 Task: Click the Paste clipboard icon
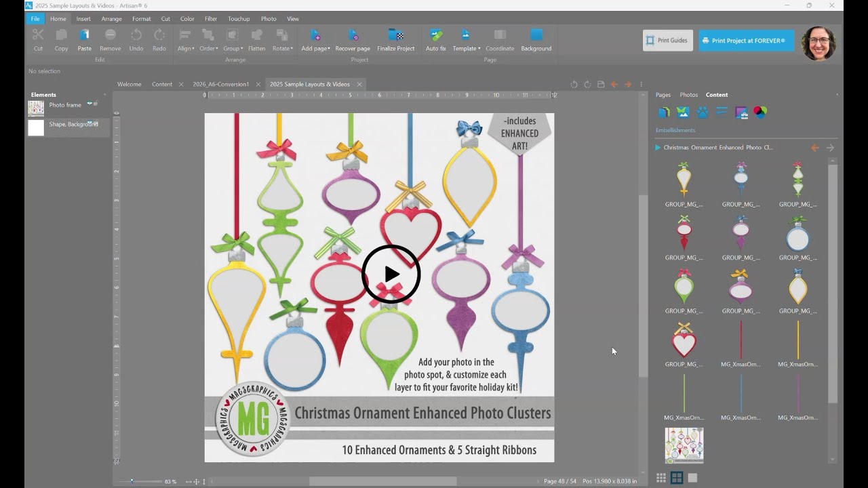[x=84, y=35]
